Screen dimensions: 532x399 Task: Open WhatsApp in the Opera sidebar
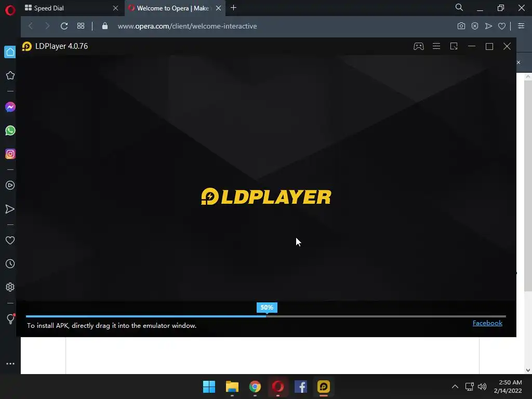click(x=10, y=130)
